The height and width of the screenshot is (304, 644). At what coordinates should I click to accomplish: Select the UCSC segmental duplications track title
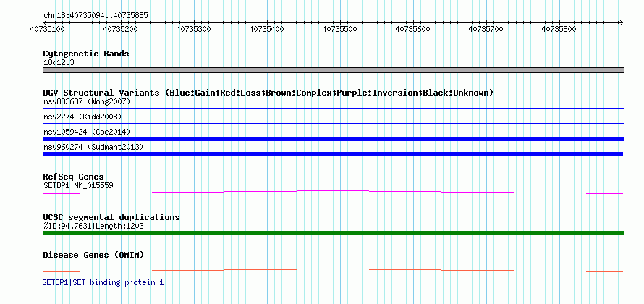111,217
